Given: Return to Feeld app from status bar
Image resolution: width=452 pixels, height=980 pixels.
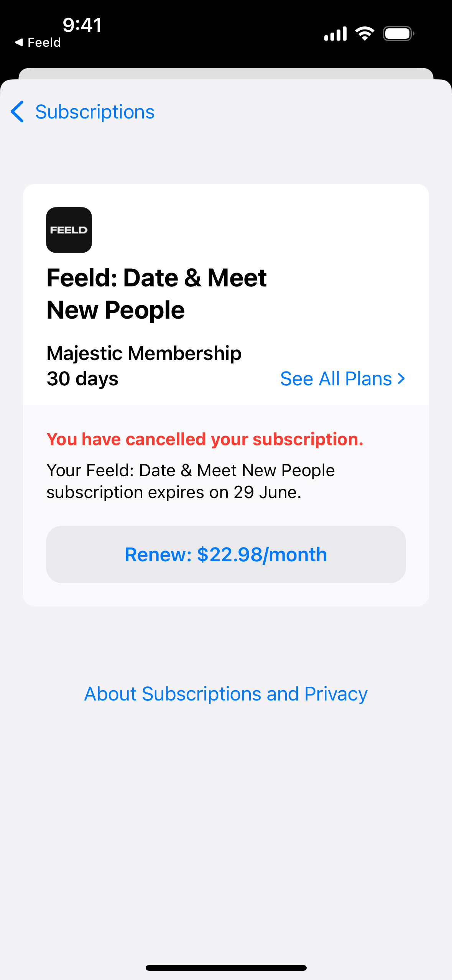Looking at the screenshot, I should pos(44,42).
